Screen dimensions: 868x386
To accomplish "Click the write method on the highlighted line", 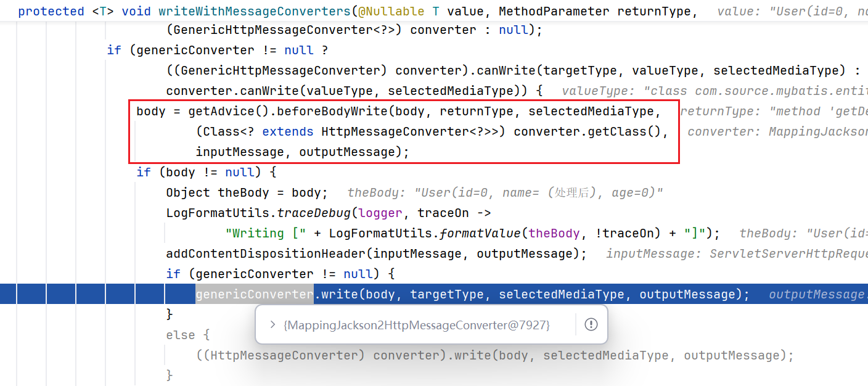I will point(339,294).
